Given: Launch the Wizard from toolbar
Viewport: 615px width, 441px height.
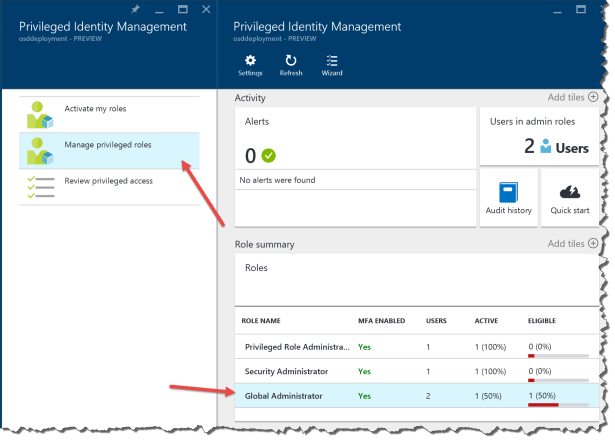Looking at the screenshot, I should point(332,64).
